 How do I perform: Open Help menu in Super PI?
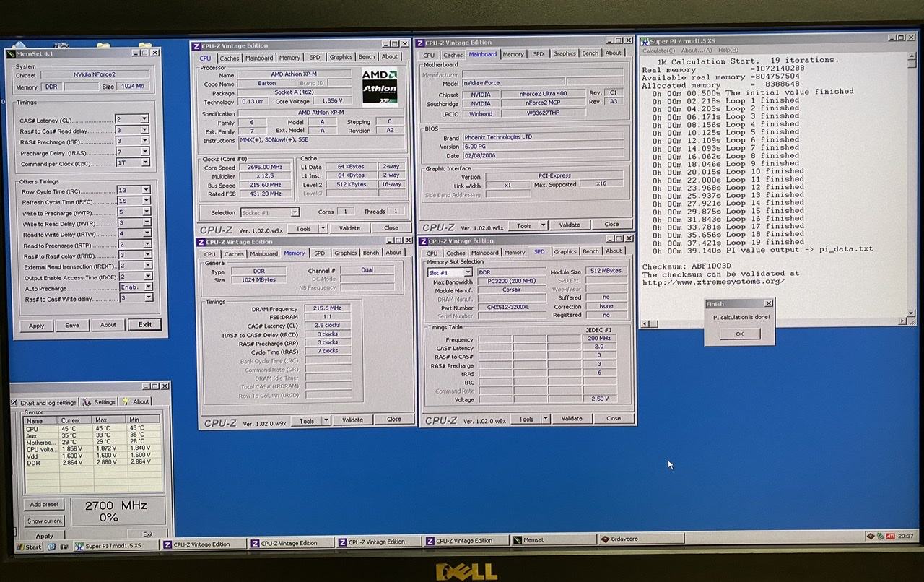pyautogui.click(x=728, y=51)
